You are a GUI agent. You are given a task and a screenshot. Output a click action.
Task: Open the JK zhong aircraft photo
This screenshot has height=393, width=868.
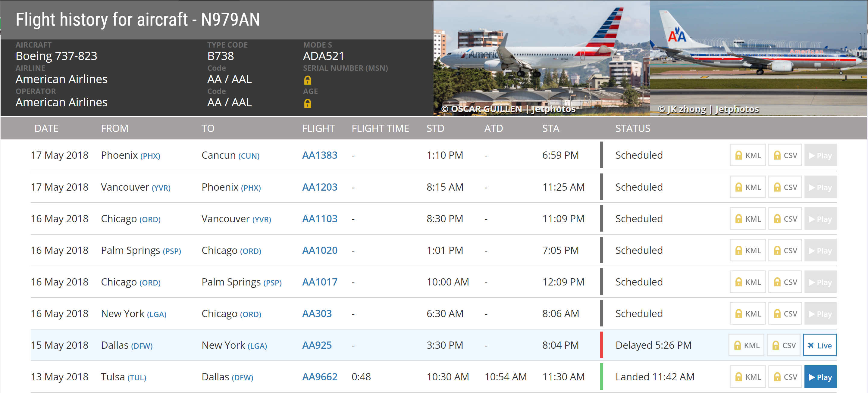tap(758, 57)
